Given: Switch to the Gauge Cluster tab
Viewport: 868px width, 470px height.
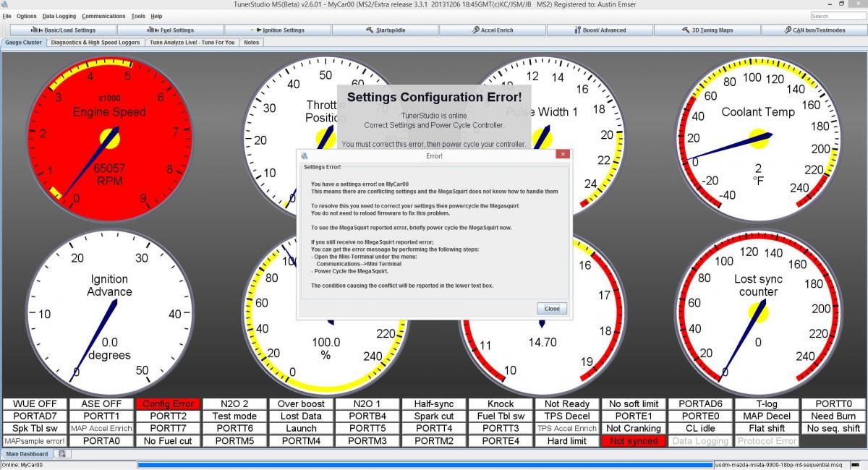Looking at the screenshot, I should pyautogui.click(x=24, y=43).
